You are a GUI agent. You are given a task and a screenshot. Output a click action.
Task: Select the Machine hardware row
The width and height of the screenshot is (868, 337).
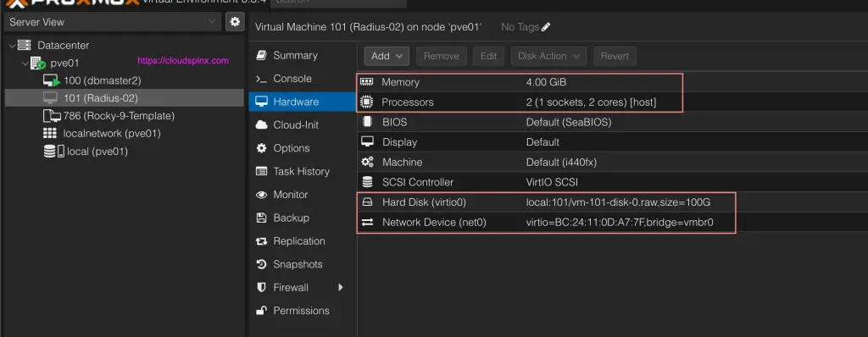point(612,162)
